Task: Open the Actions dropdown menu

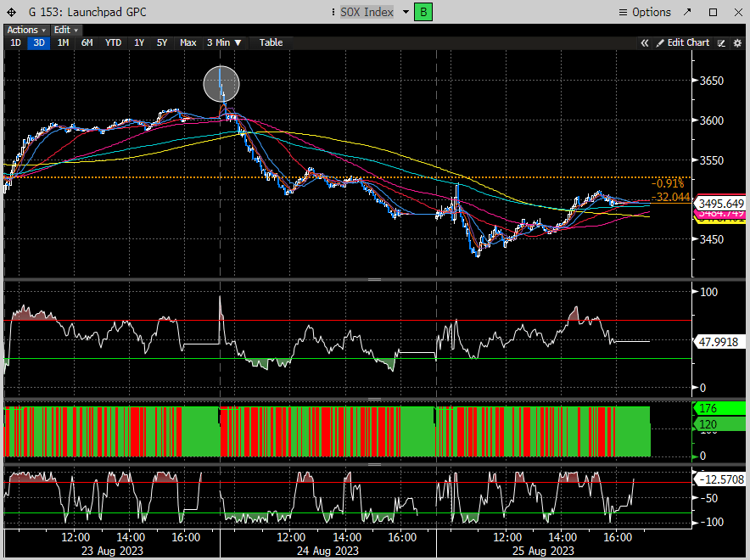Action: click(26, 30)
